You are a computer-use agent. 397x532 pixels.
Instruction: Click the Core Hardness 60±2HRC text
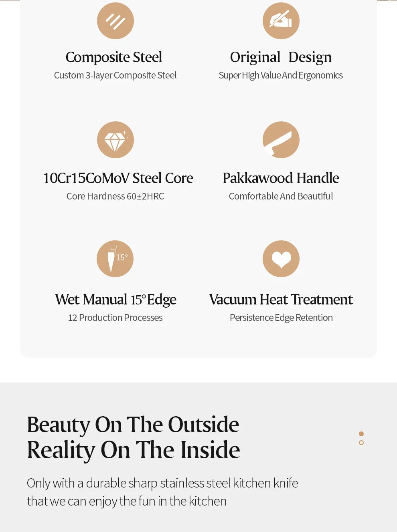(115, 196)
